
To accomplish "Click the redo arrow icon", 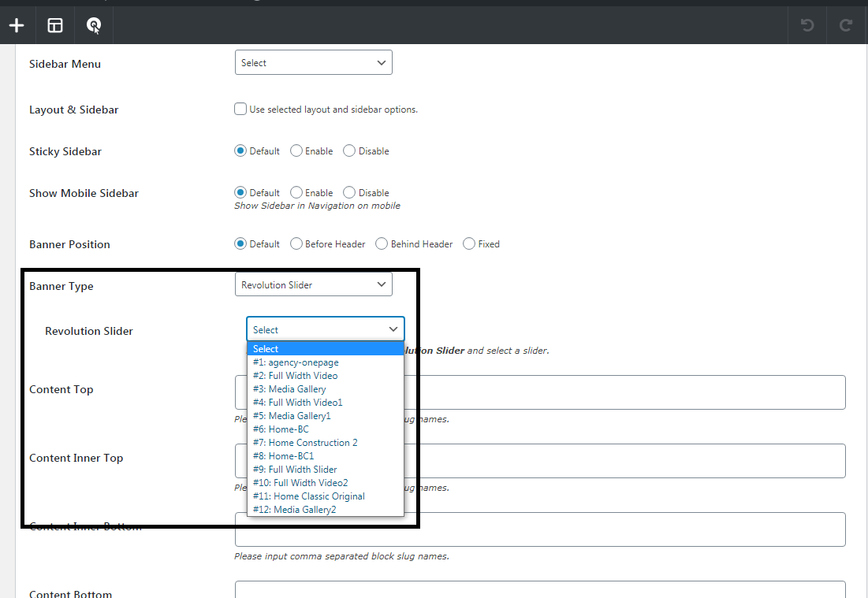I will (846, 26).
